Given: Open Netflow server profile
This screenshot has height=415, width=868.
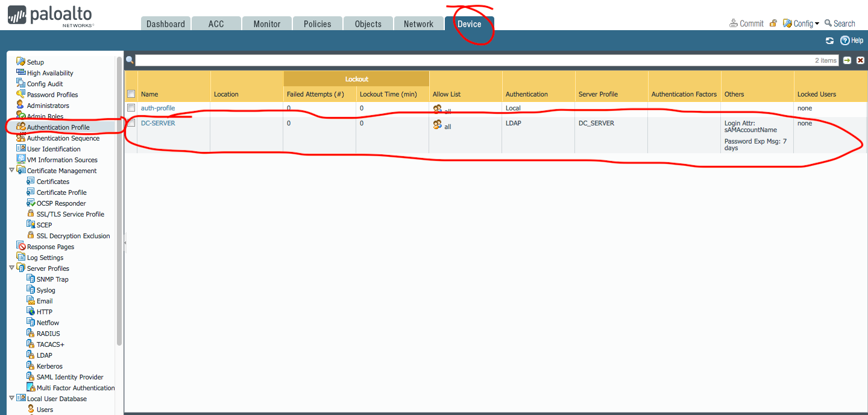Looking at the screenshot, I should pos(48,323).
